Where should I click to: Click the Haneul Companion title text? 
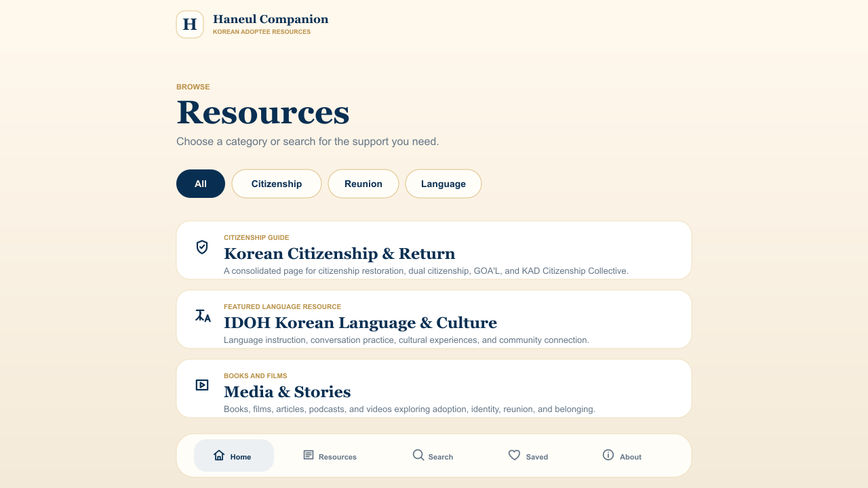point(271,19)
